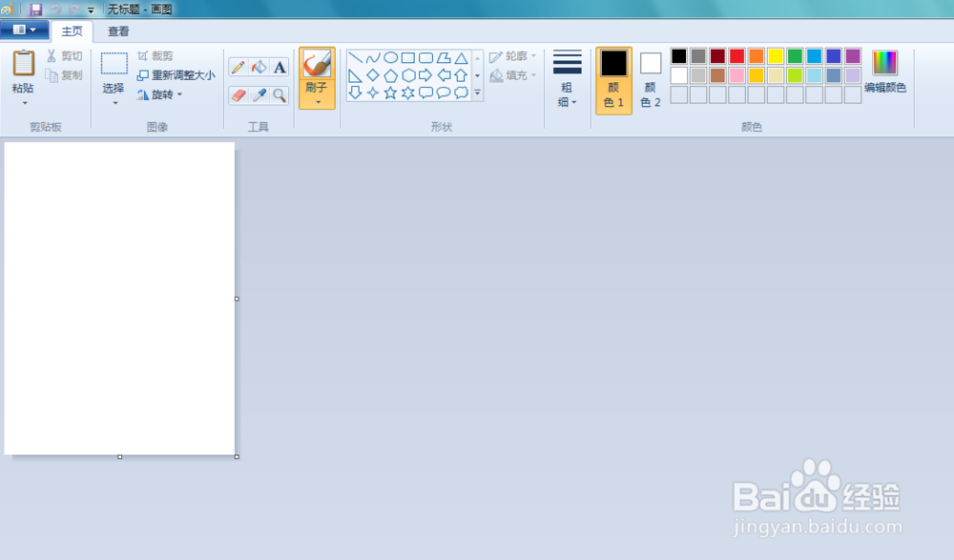Open the Customize Quick Access Toolbar arrow
The height and width of the screenshot is (560, 954).
(x=91, y=10)
